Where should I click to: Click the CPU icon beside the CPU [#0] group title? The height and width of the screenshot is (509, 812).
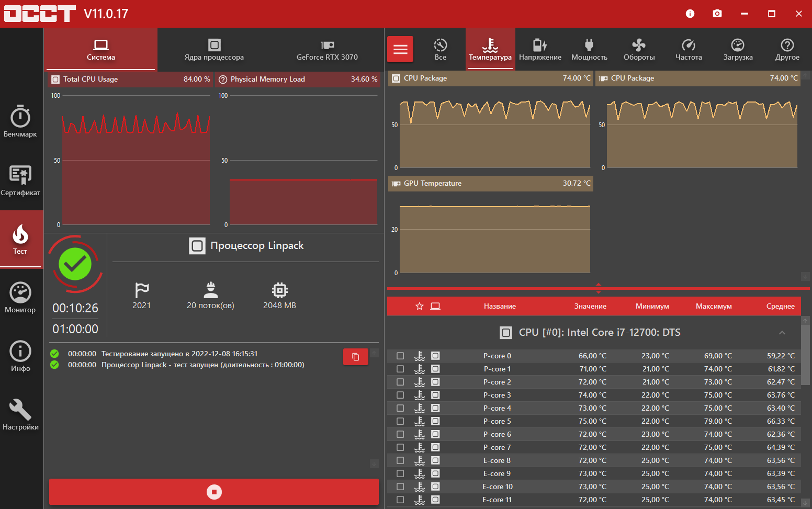(x=506, y=333)
